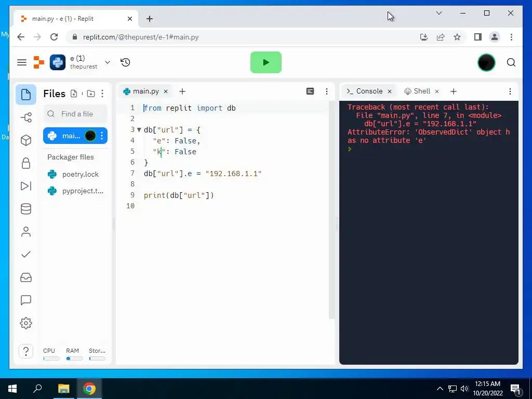Share this page icon in Chrome
Viewport: 532px width, 399px height.
point(441,37)
